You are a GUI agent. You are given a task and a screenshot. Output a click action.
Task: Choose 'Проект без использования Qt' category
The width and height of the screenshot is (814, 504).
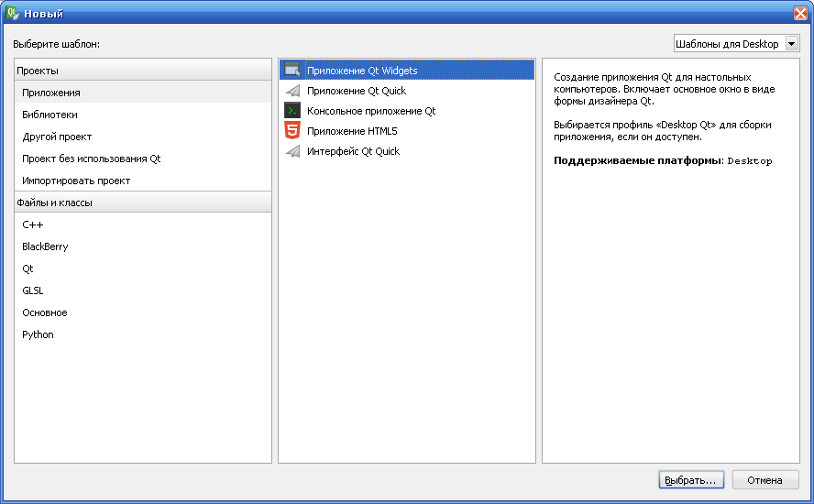pos(143,159)
